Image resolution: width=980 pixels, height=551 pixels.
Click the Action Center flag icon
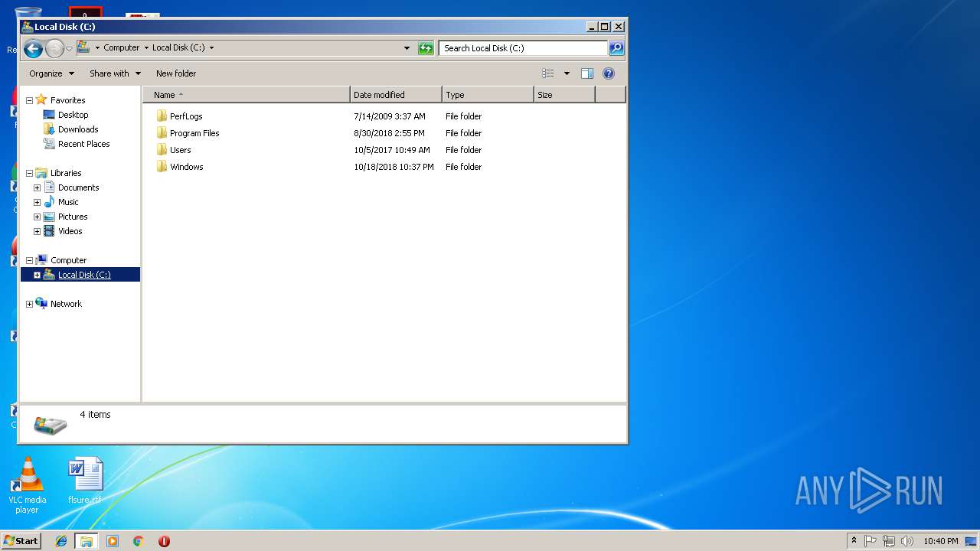(x=871, y=541)
